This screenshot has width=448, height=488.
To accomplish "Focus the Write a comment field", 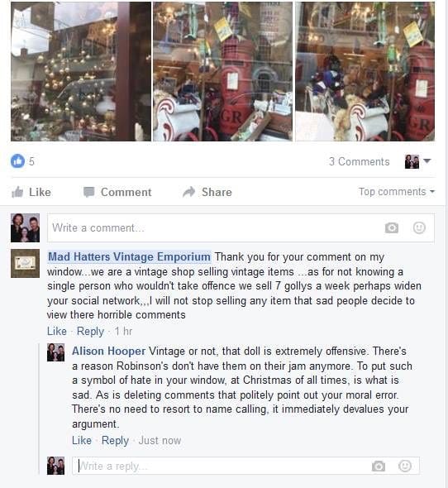I will point(241,227).
